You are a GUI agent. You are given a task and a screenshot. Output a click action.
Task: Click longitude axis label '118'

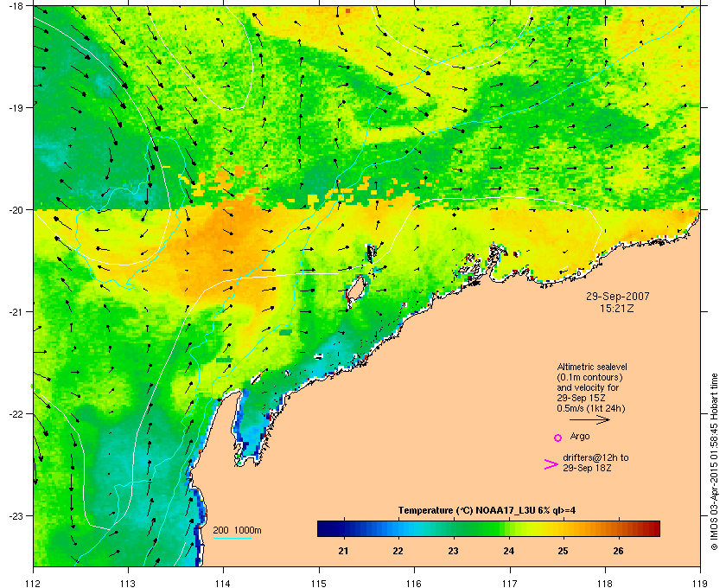point(605,583)
